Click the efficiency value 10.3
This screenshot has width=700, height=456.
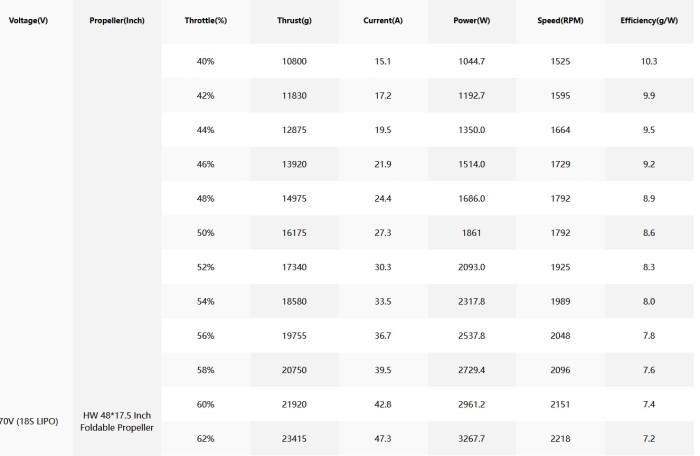(649, 61)
